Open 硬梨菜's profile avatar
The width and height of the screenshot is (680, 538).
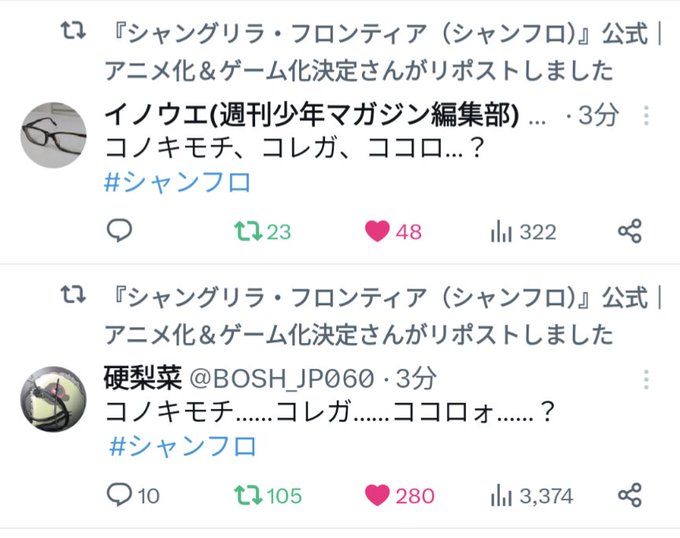(53, 397)
